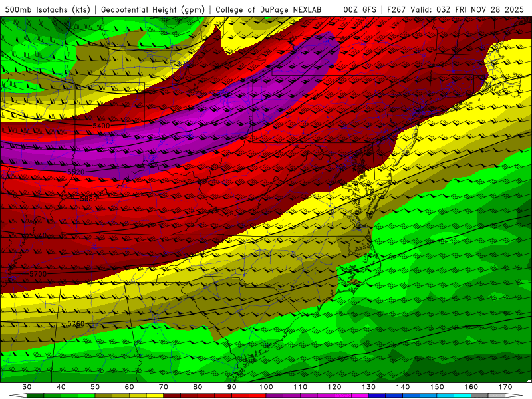Click the legend scale label 110
This screenshot has width=532, height=399.
click(301, 387)
